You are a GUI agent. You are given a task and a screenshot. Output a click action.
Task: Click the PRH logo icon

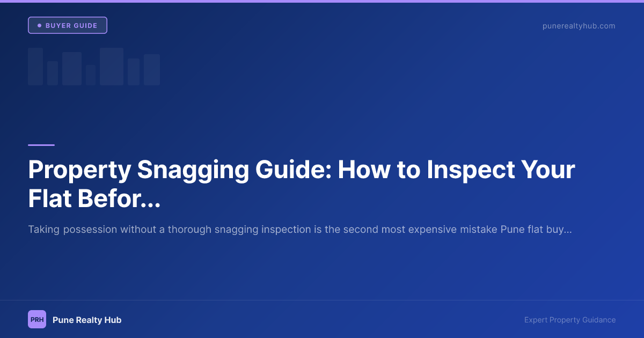tap(36, 319)
